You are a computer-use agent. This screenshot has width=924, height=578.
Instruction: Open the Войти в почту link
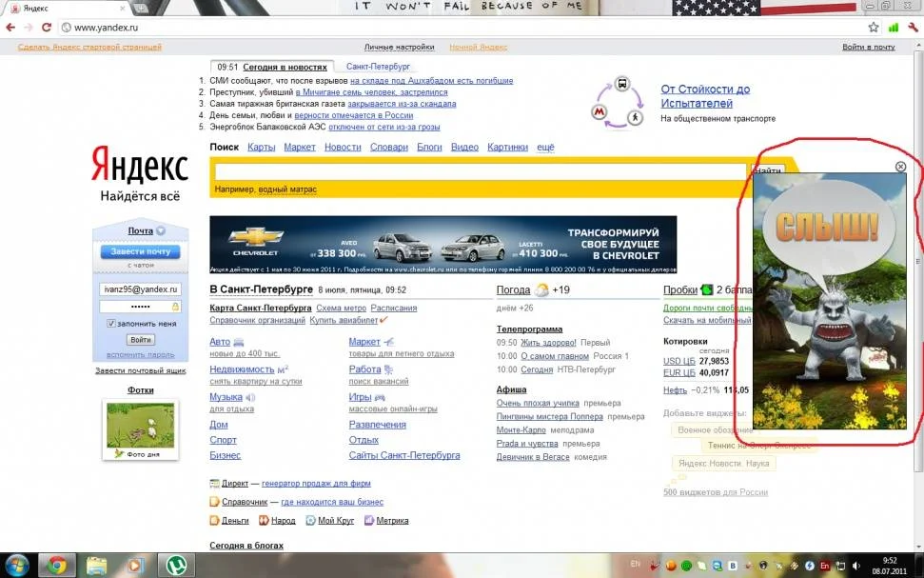pos(869,47)
